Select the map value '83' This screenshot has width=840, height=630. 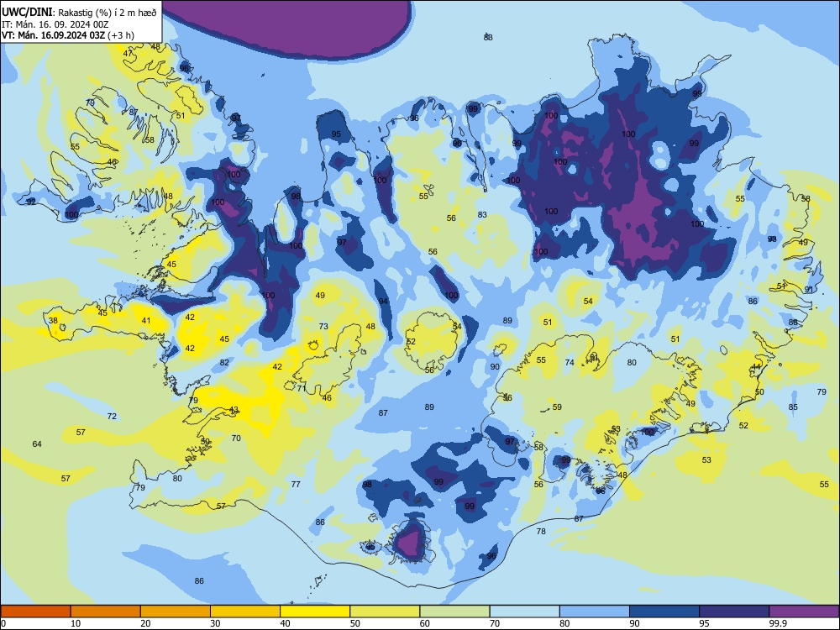(482, 214)
